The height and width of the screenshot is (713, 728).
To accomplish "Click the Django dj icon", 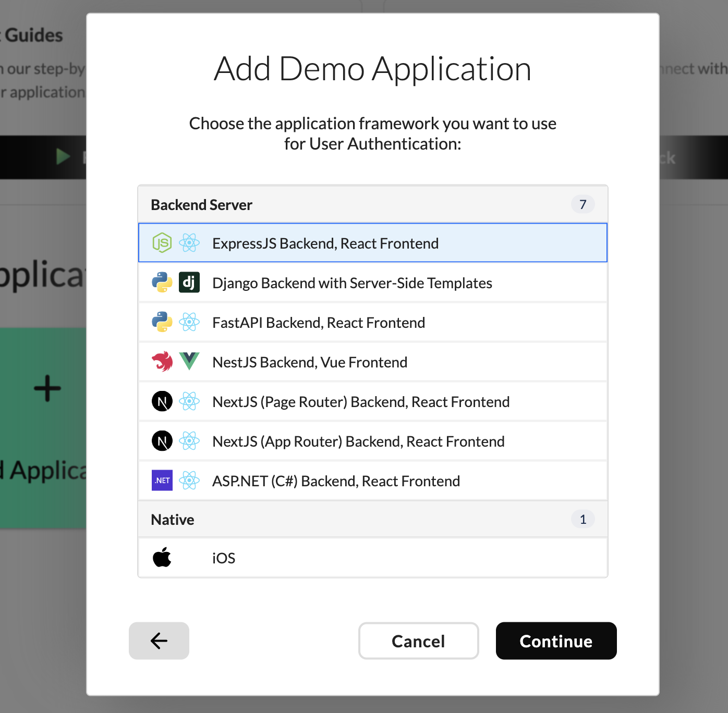I will tap(189, 282).
